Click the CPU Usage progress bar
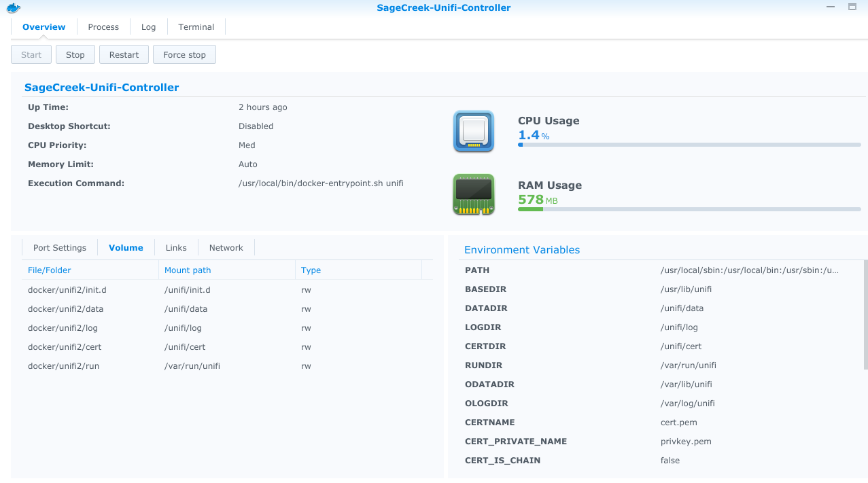868x483 pixels. (x=689, y=145)
